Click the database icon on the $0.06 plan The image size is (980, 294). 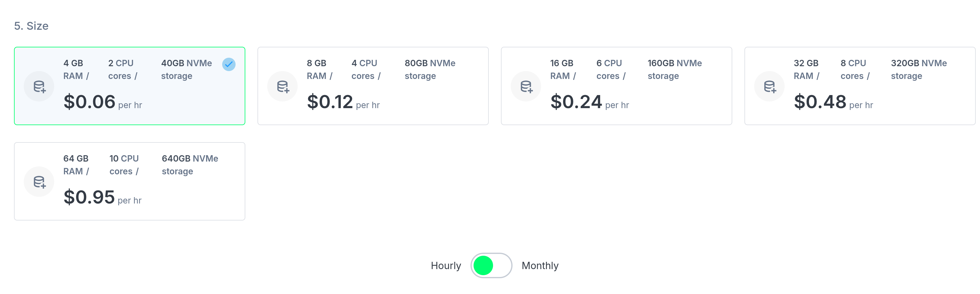38,86
